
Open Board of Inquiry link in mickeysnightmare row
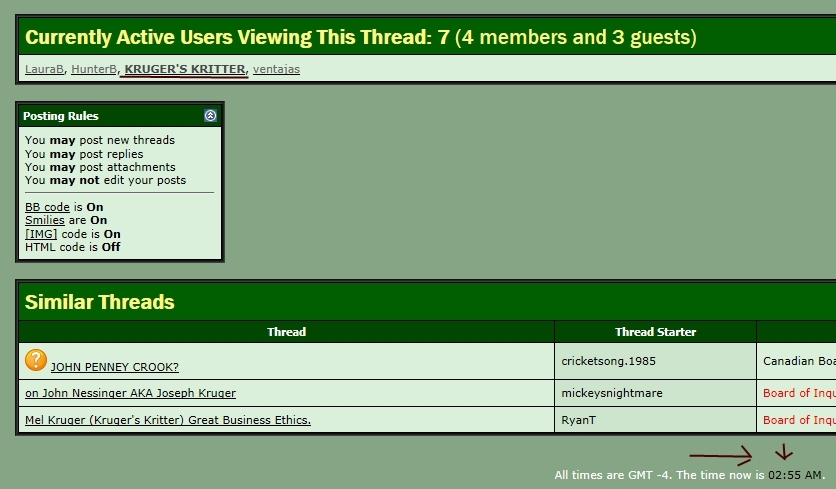click(799, 393)
